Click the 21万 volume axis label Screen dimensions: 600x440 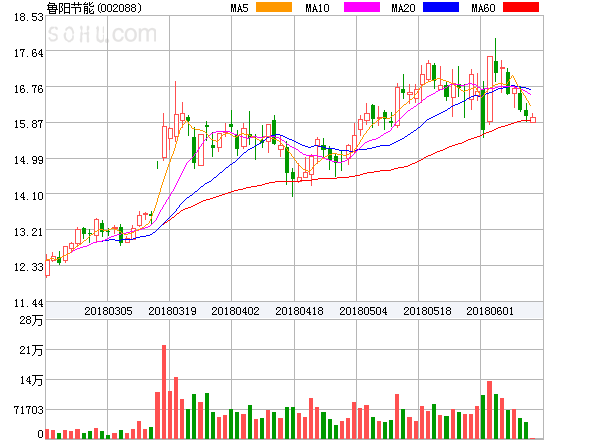pyautogui.click(x=31, y=350)
